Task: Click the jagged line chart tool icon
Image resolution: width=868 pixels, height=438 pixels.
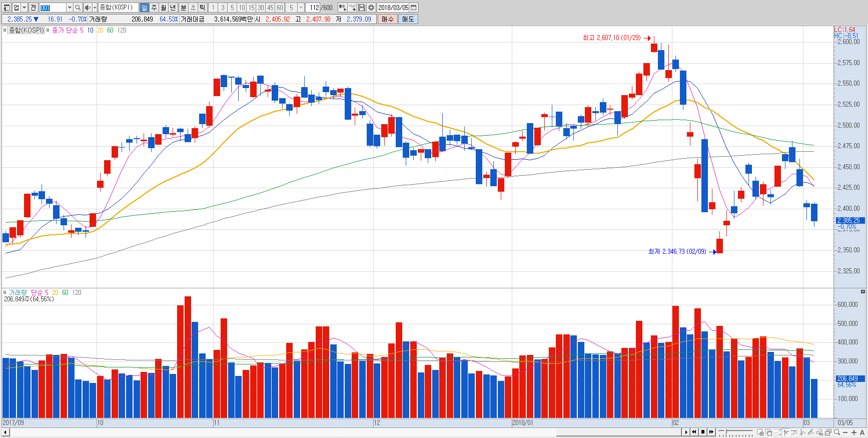Action: (x=803, y=432)
